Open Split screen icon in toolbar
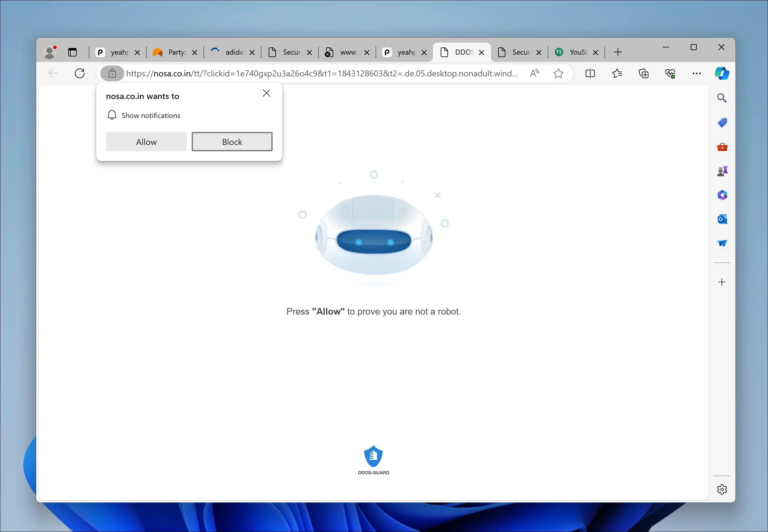This screenshot has width=768, height=532. 590,73
